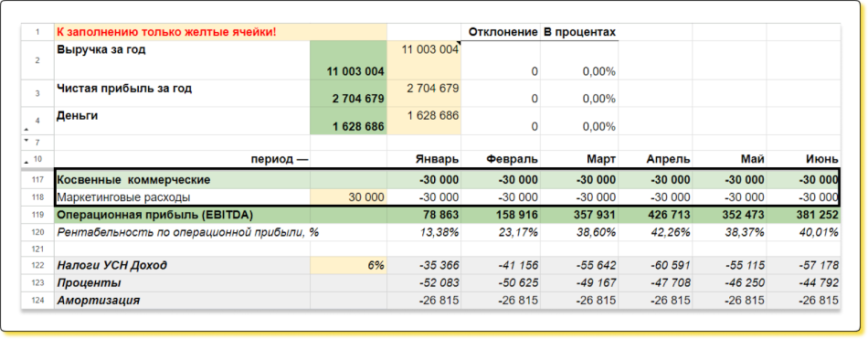Click the red warning text cell in row 1
This screenshot has width=868, height=339.
click(220, 32)
